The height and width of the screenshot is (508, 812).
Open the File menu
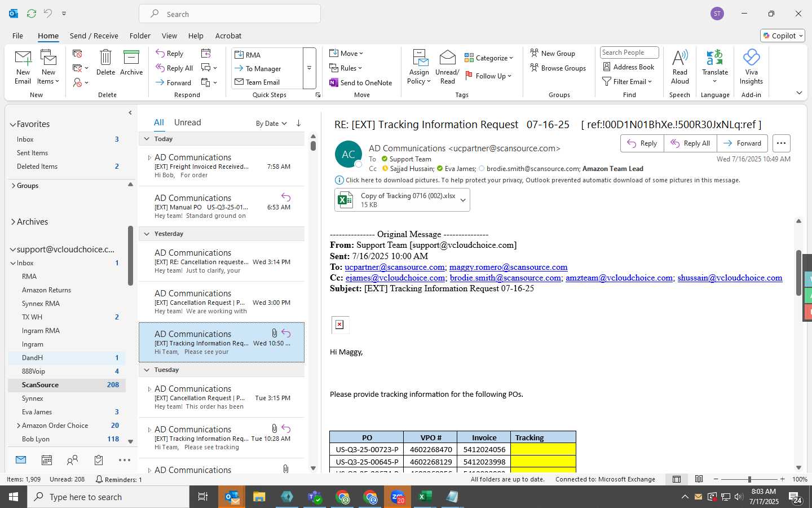click(x=18, y=36)
